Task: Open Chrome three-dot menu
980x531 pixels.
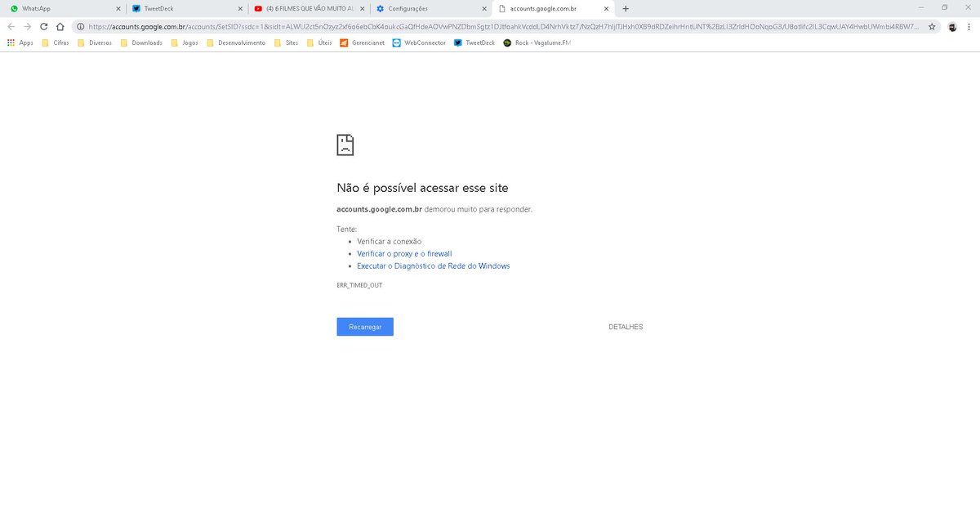Action: (x=969, y=26)
